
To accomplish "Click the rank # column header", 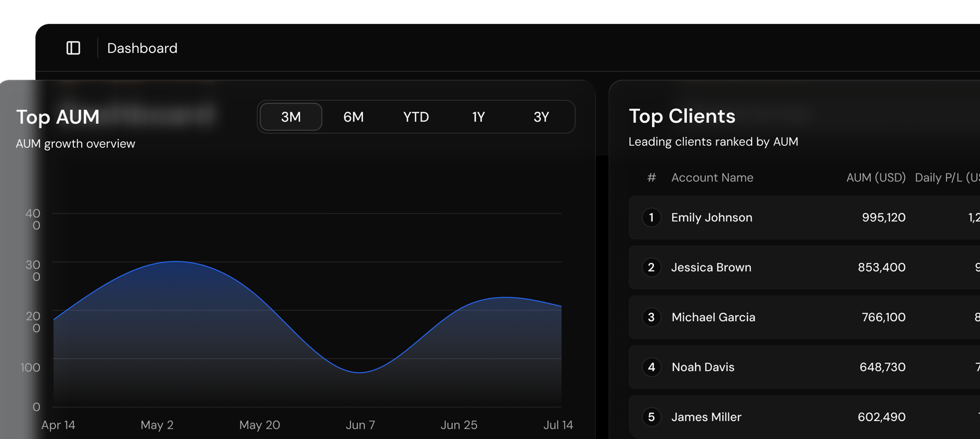I will click(651, 177).
